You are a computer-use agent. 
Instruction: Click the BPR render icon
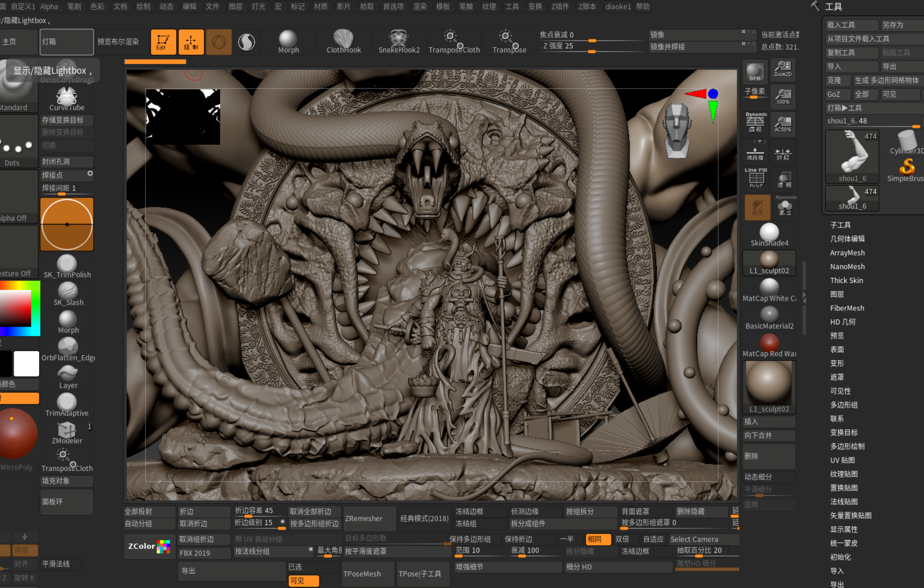755,71
